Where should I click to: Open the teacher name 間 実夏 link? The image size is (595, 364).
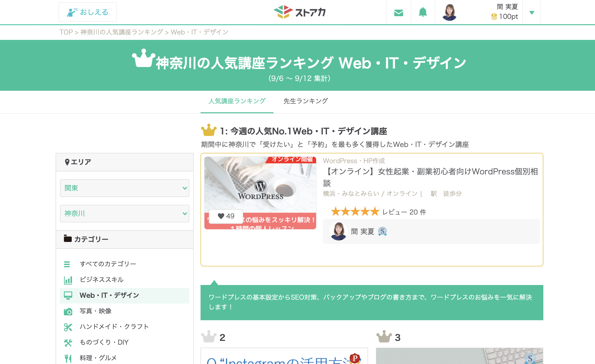pyautogui.click(x=363, y=231)
